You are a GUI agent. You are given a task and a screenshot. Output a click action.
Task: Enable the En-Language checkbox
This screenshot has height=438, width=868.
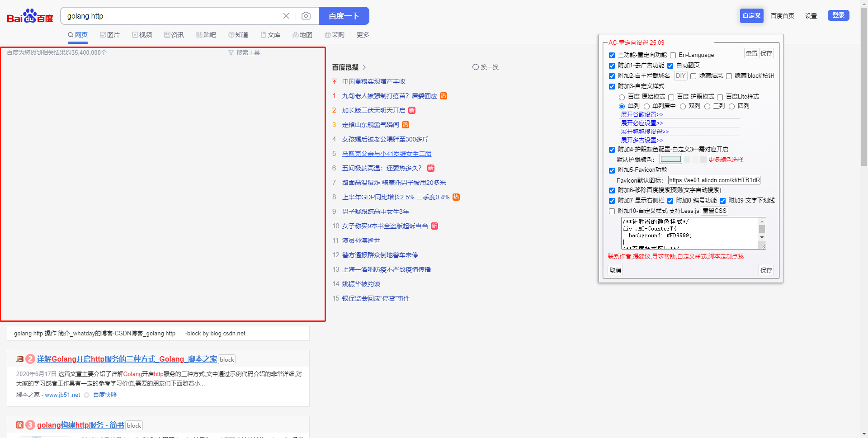pyautogui.click(x=673, y=55)
